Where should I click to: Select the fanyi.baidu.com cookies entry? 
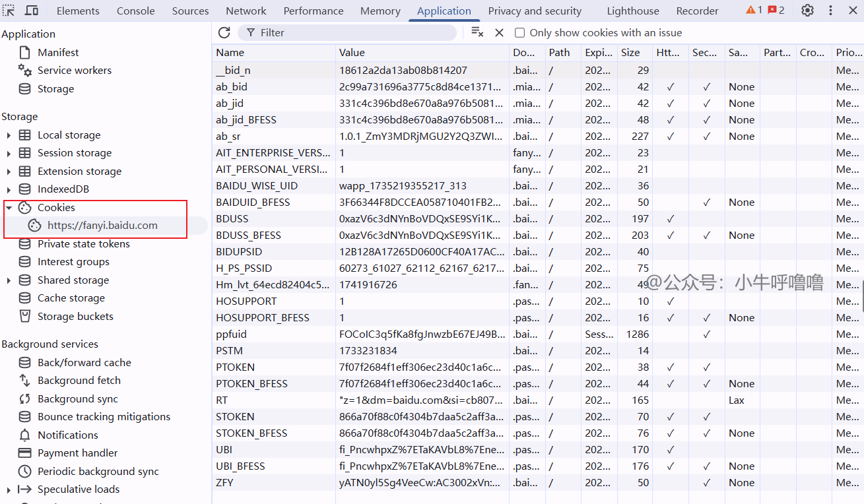(x=102, y=226)
